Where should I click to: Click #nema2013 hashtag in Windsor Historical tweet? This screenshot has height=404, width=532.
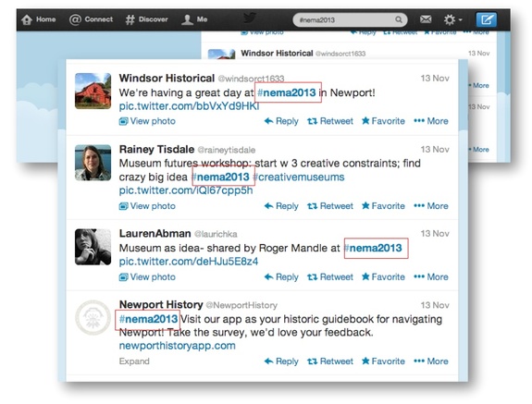[287, 92]
